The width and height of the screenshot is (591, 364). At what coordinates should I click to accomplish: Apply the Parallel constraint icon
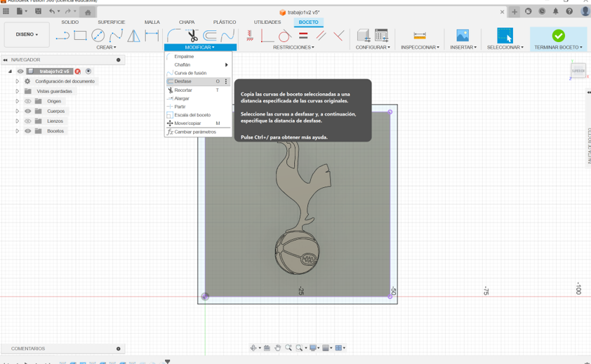321,36
